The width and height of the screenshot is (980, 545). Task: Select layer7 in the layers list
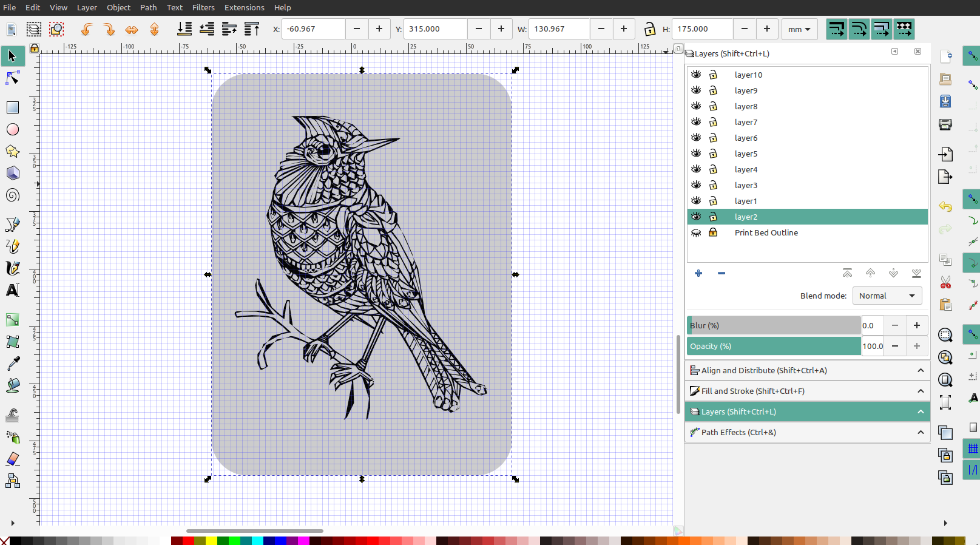(746, 123)
